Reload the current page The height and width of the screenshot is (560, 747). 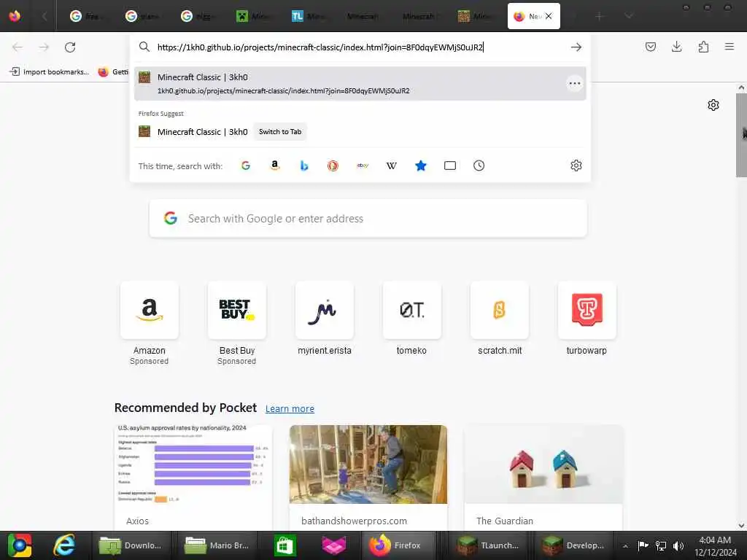(70, 47)
